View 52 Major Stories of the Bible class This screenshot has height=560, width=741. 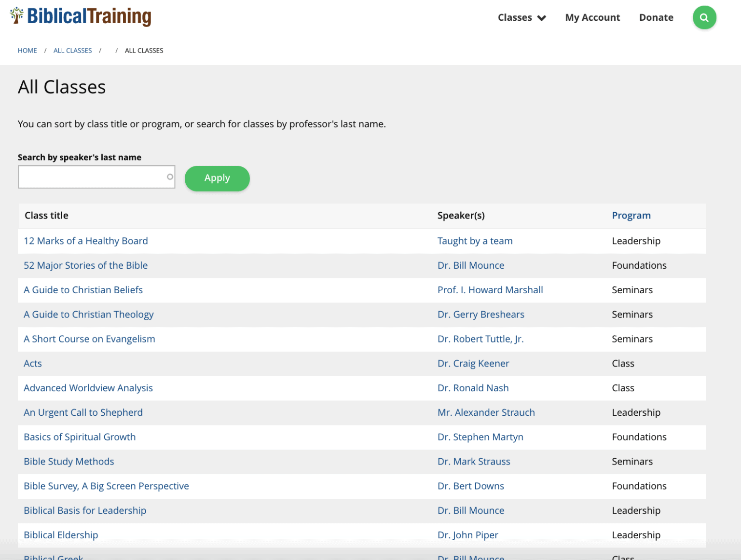pos(85,265)
